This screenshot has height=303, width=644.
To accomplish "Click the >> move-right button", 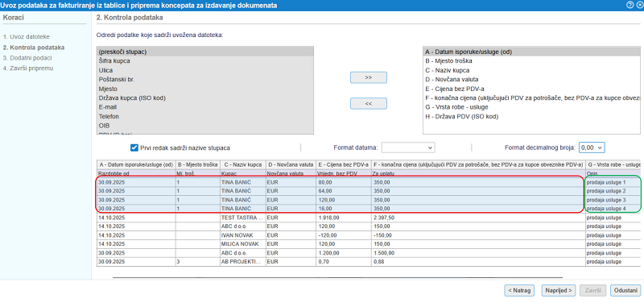I will [369, 77].
